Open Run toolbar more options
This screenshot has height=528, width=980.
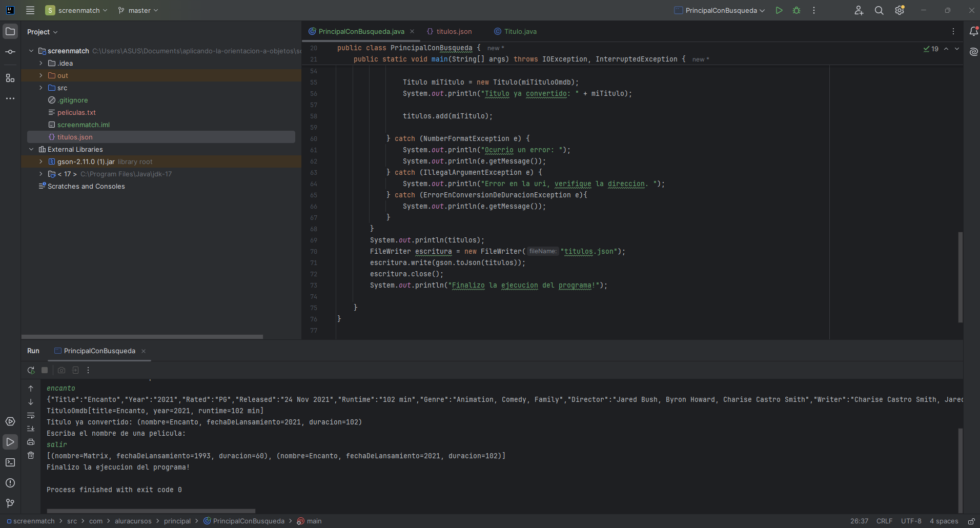(x=88, y=370)
